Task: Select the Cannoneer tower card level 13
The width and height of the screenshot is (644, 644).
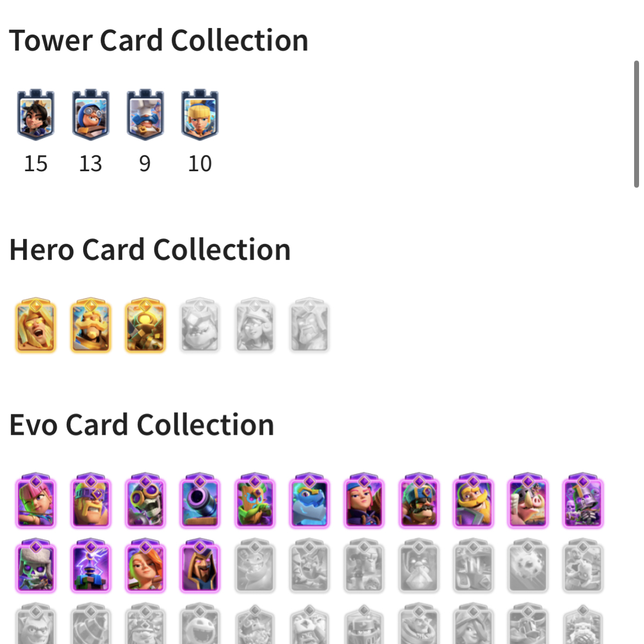Action: coord(90,114)
